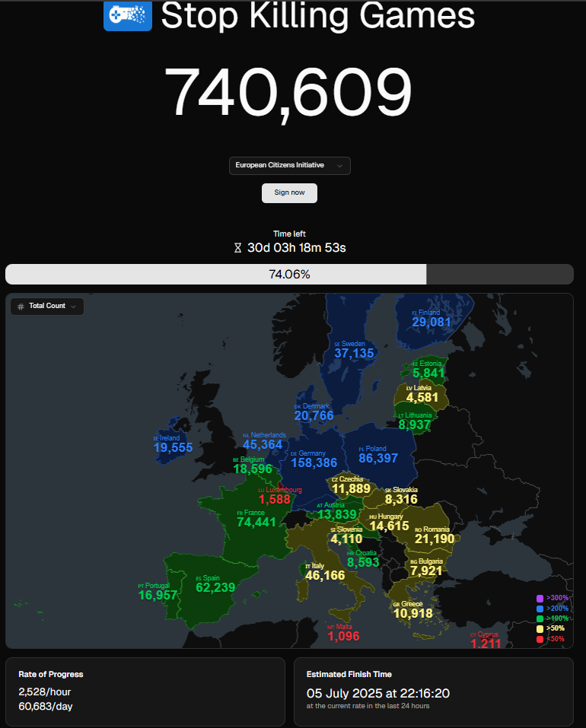This screenshot has width=586, height=728.
Task: Click Latvia's 4,581 count on map
Action: [x=422, y=398]
